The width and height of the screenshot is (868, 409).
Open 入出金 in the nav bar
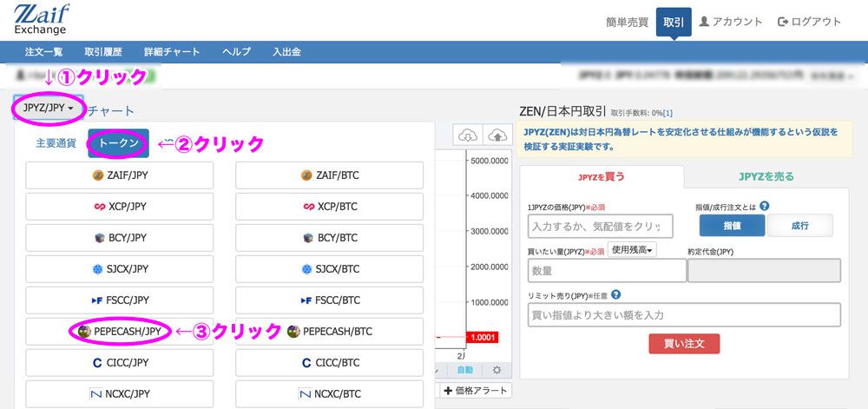coord(286,52)
